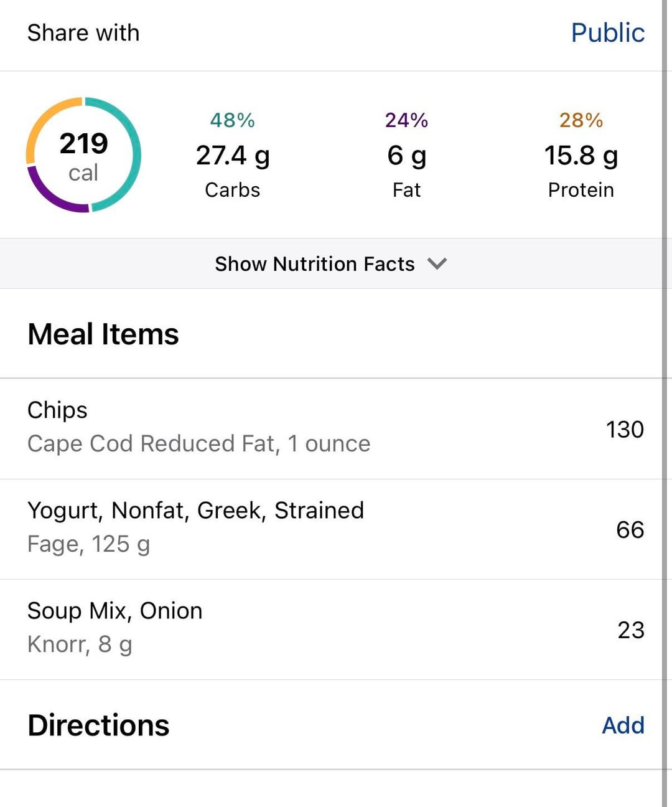The image size is (672, 807).
Task: Tap the Share with row label
Action: [x=83, y=33]
